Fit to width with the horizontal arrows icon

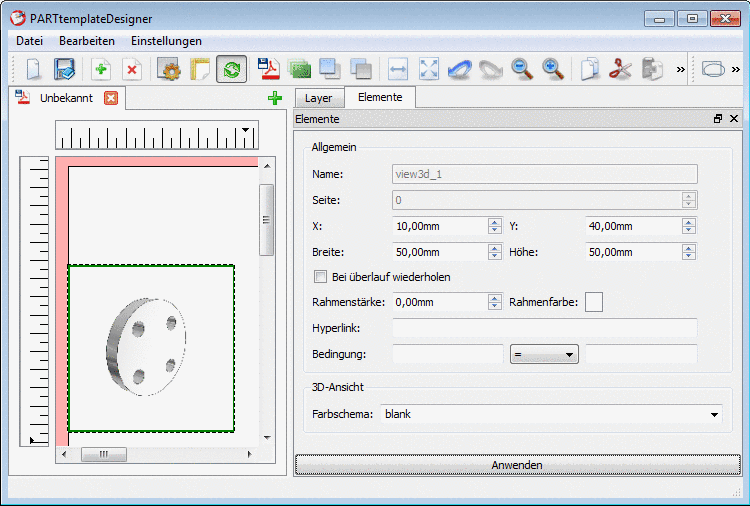click(x=398, y=69)
